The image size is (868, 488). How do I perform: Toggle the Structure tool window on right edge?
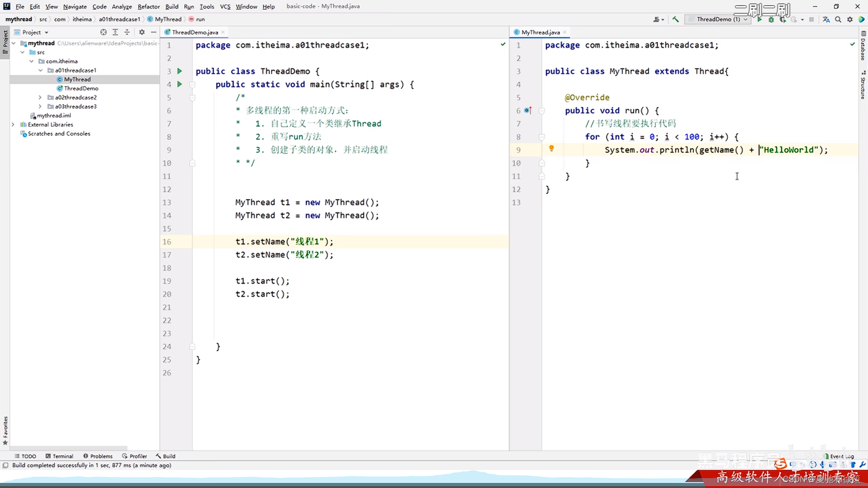(863, 86)
